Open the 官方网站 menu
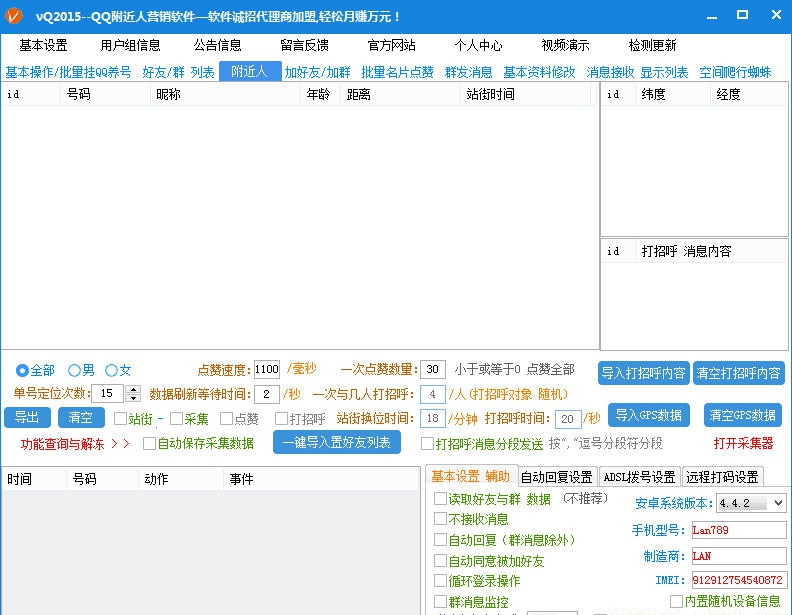The width and height of the screenshot is (792, 615). pos(391,45)
